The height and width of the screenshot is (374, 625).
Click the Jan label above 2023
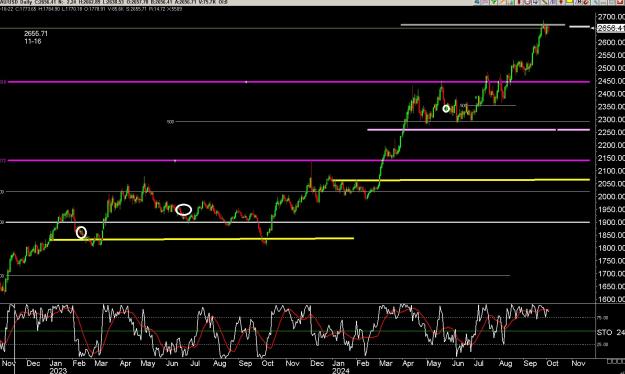56,363
